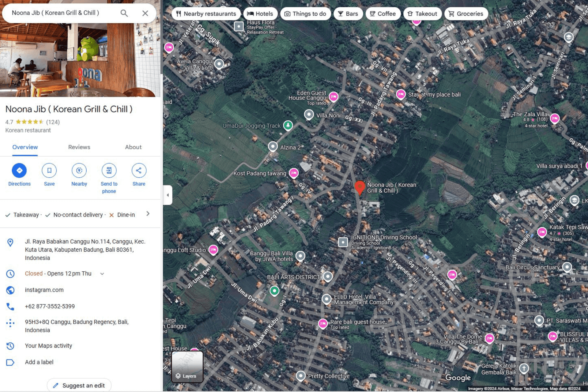Filter map by Nearby restaurants
Image resolution: width=588 pixels, height=392 pixels.
206,14
